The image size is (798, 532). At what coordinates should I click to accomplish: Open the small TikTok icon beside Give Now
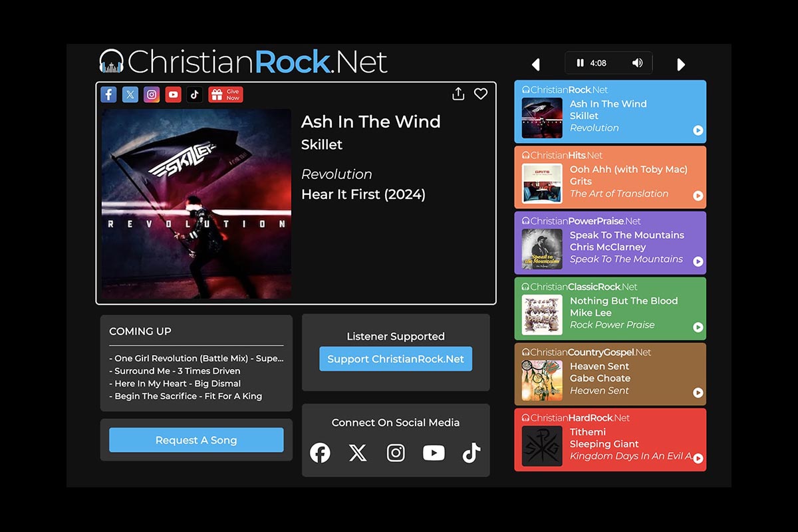(x=194, y=94)
